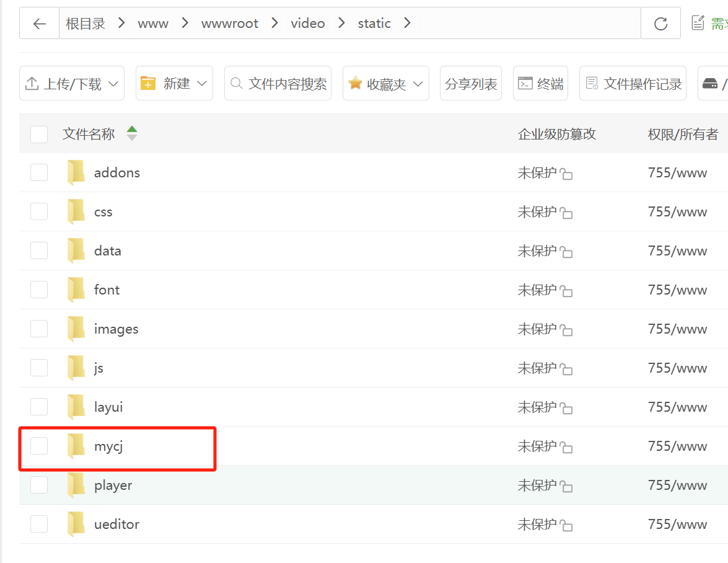The image size is (728, 563).
Task: Sort by file name using sort arrows
Action: tap(131, 133)
